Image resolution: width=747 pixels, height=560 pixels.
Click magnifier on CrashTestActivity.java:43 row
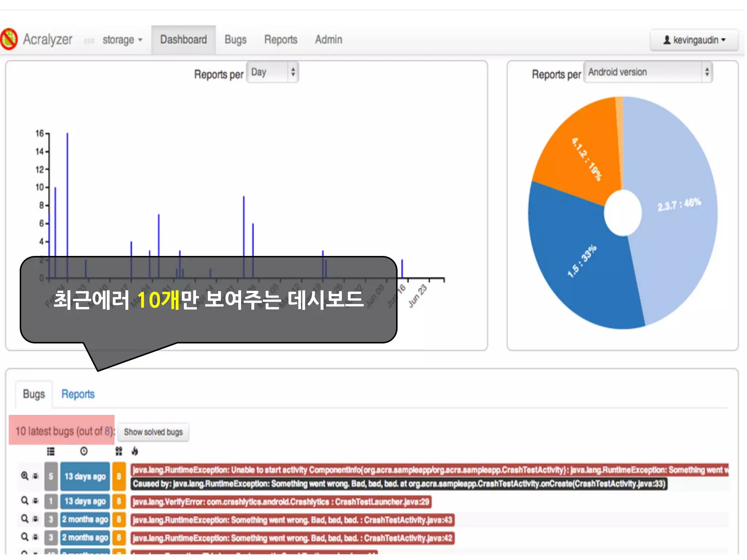[x=24, y=519]
